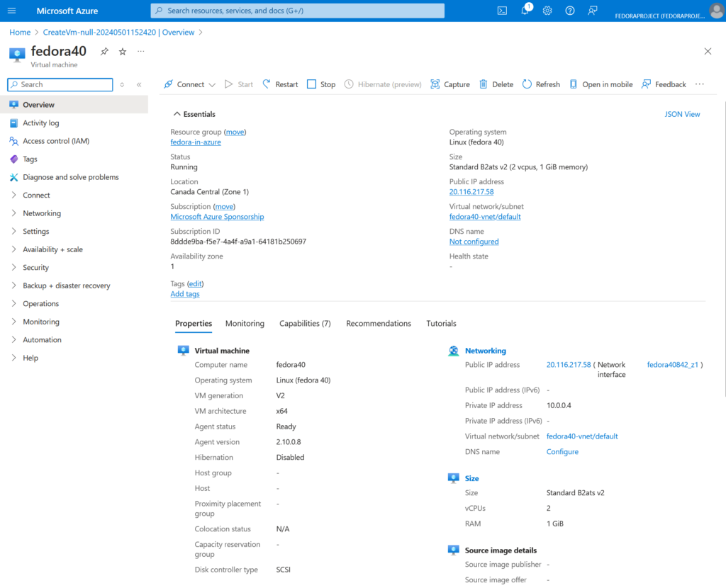This screenshot has width=726, height=588.
Task: Open Diagnose and solve problems
Action: click(x=74, y=176)
